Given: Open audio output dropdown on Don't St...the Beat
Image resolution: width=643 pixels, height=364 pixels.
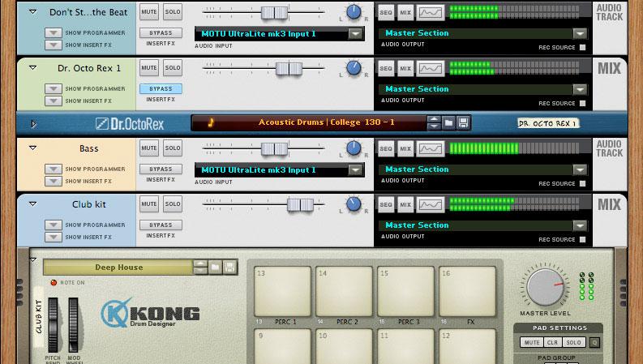Looking at the screenshot, I should (580, 33).
